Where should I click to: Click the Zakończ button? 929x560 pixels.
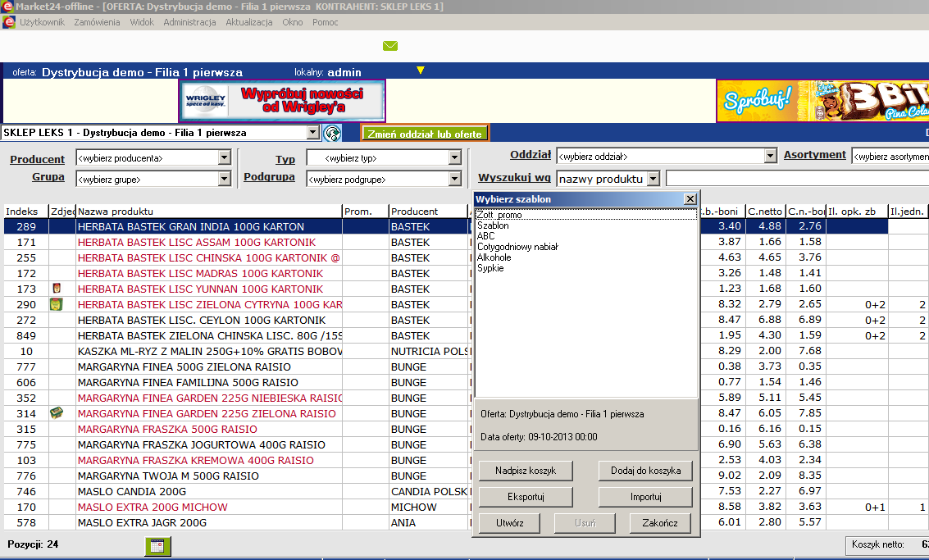click(x=659, y=522)
